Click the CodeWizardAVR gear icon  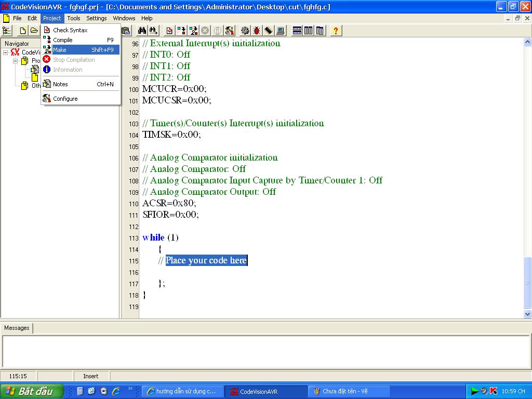(x=245, y=31)
